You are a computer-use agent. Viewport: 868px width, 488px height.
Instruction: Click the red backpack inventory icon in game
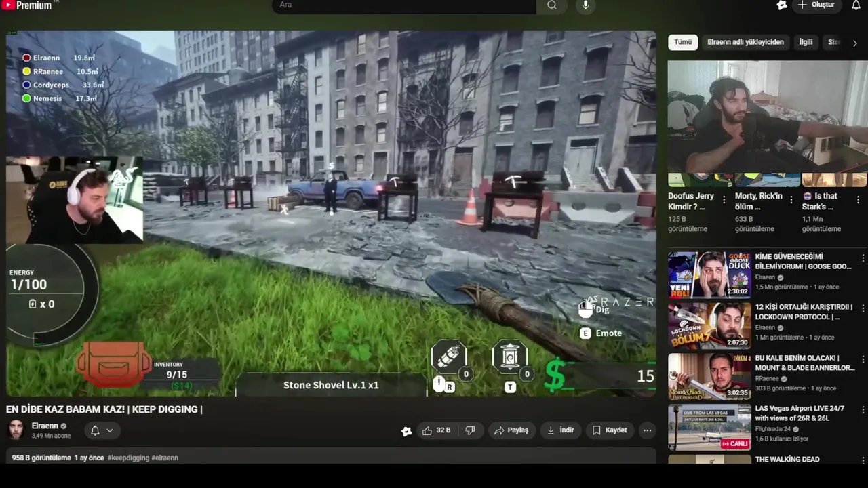click(113, 364)
